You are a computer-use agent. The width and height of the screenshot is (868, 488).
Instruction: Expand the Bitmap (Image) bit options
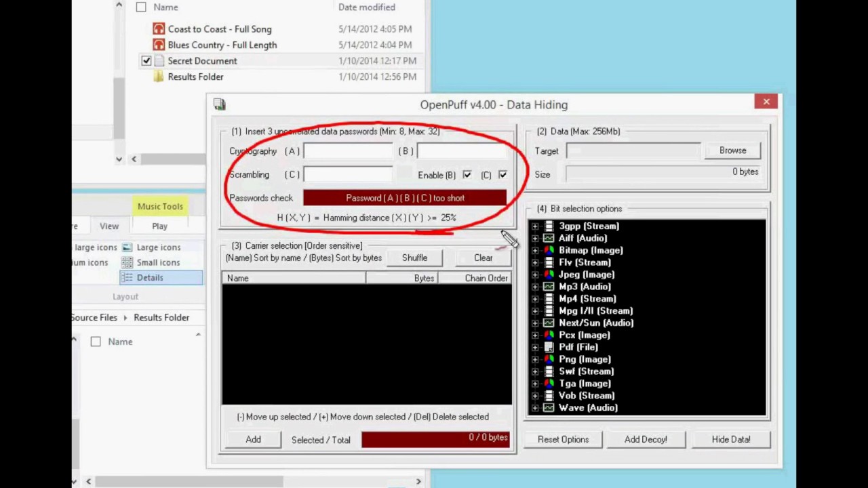[x=535, y=251]
